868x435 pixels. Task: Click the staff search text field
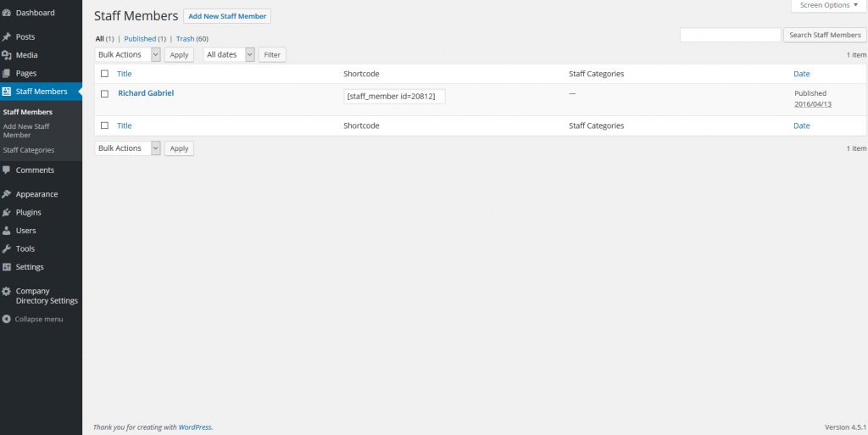(x=730, y=35)
